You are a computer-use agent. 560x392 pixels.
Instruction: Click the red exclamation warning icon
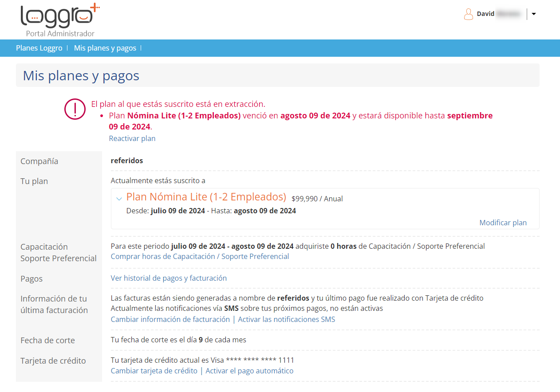(x=75, y=109)
